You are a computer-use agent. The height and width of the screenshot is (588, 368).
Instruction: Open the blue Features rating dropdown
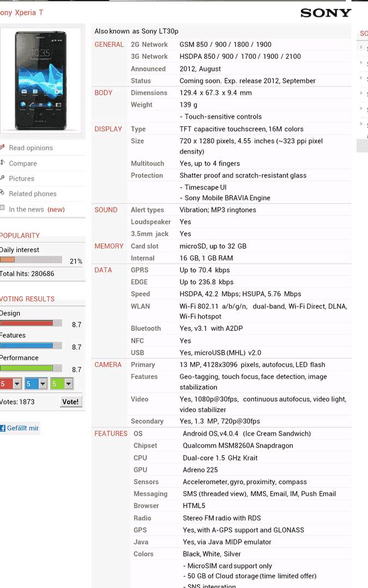click(36, 384)
